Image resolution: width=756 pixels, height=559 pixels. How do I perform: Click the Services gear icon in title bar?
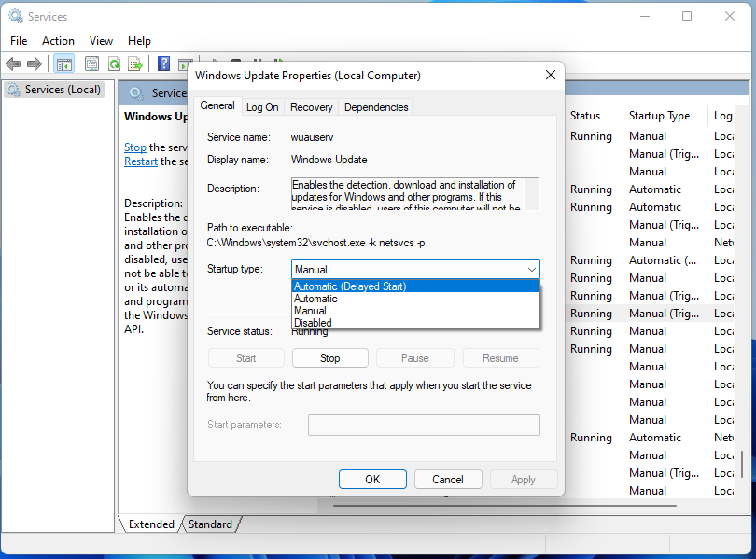point(16,17)
